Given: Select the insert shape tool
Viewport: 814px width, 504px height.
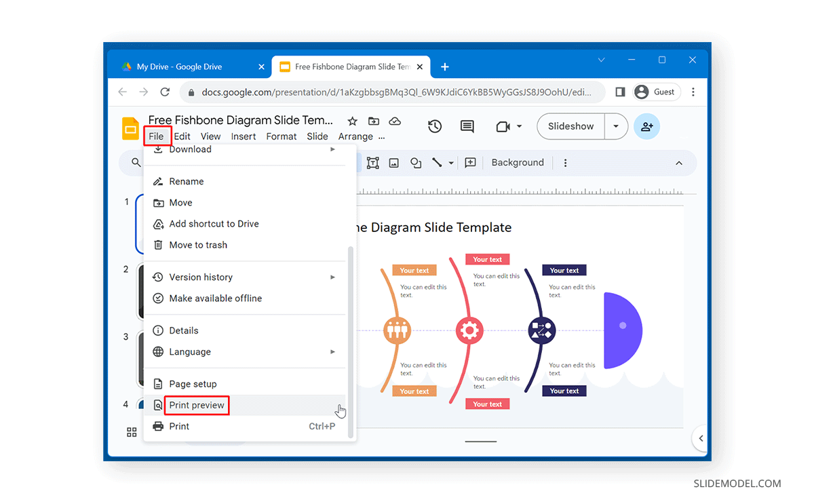Looking at the screenshot, I should [416, 163].
